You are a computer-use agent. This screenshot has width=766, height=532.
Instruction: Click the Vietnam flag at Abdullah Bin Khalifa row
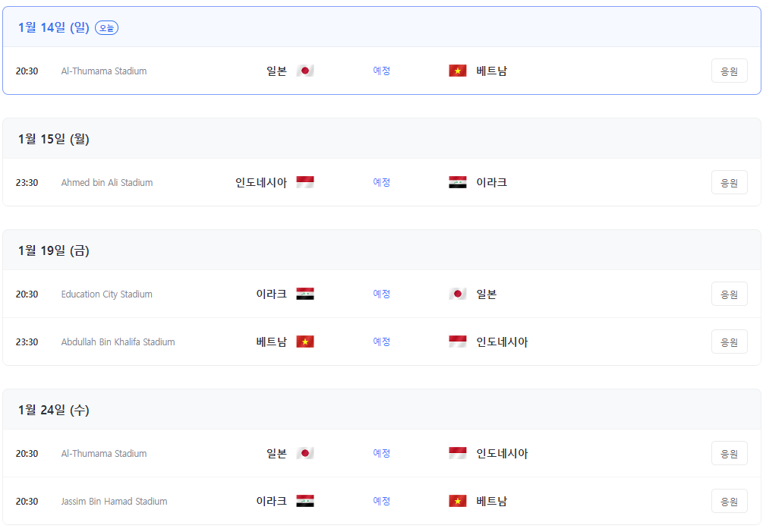(304, 342)
